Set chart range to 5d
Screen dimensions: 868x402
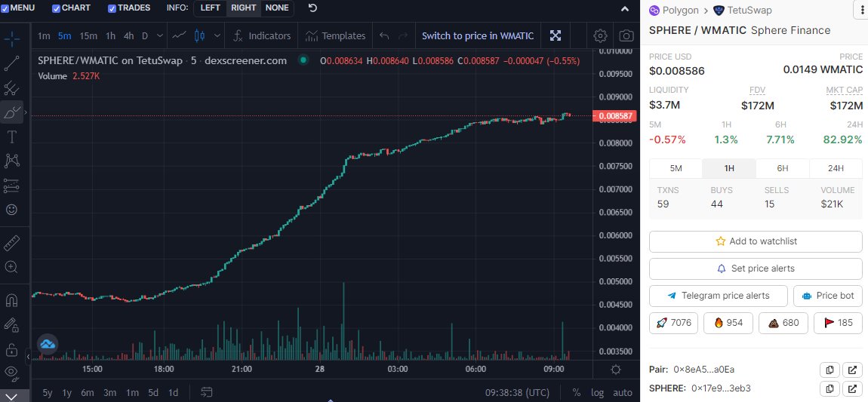153,393
